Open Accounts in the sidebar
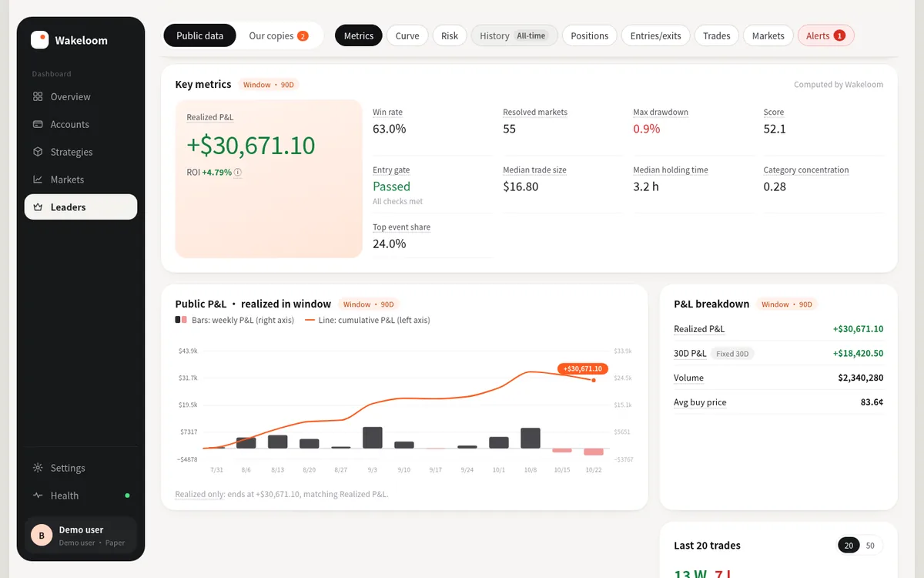 (81, 125)
